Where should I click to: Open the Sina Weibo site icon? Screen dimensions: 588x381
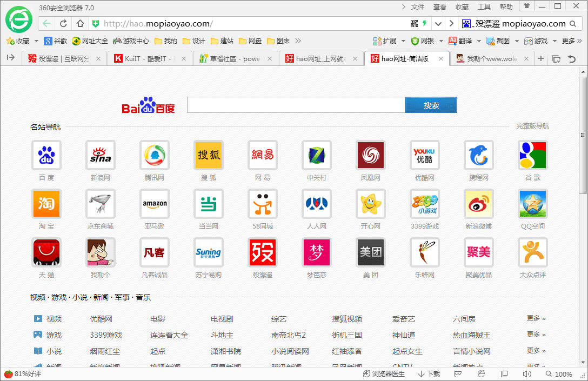coord(478,204)
